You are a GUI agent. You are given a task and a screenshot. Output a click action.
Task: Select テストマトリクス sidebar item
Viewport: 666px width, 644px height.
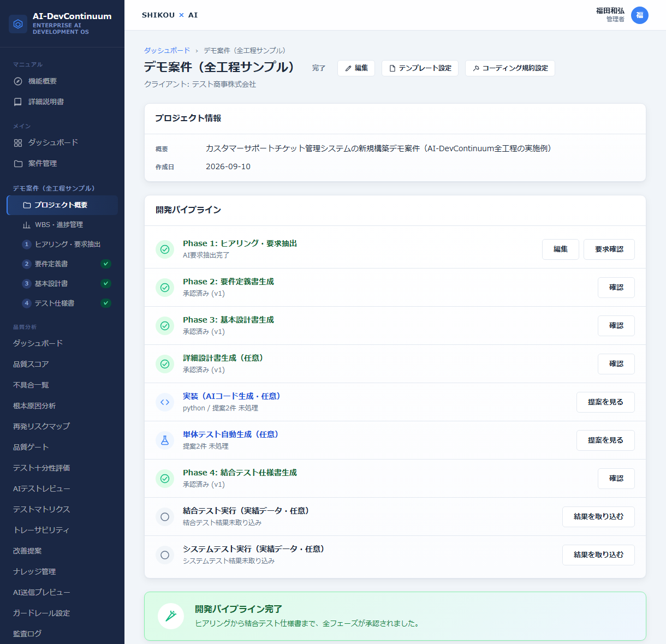(62, 509)
